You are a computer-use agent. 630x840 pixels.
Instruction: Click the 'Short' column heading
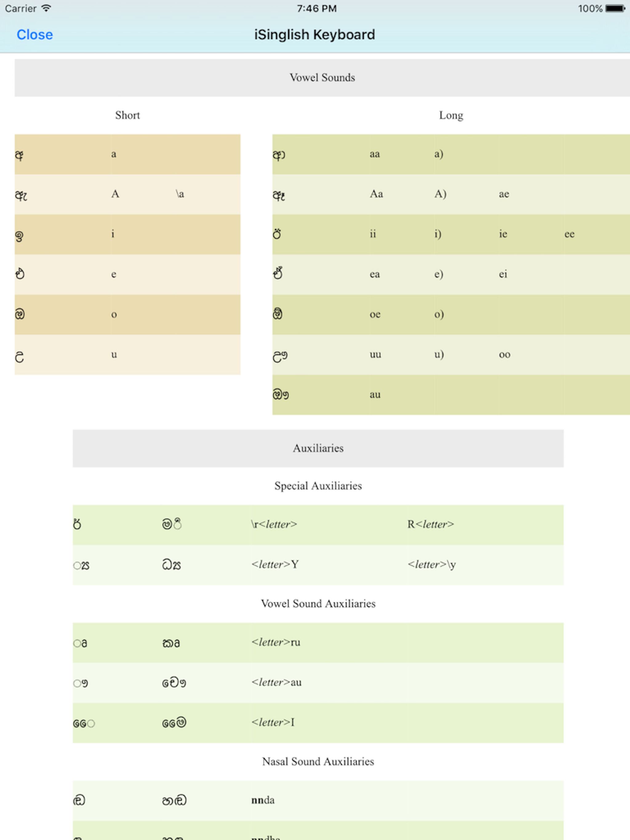[127, 115]
